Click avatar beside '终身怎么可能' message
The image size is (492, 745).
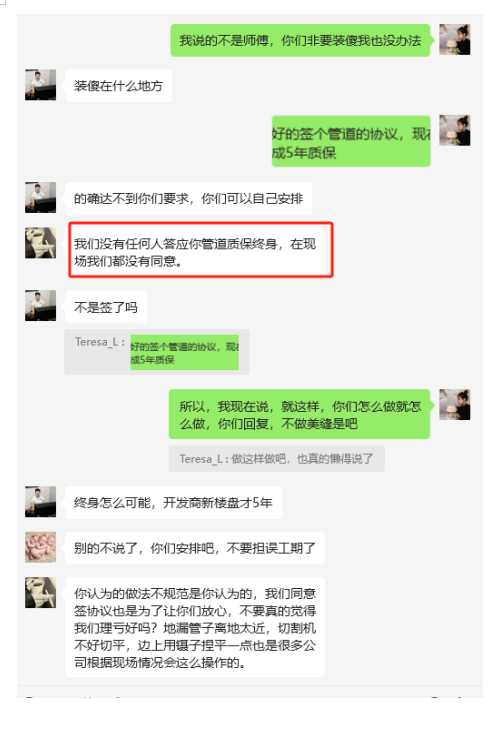(40, 501)
